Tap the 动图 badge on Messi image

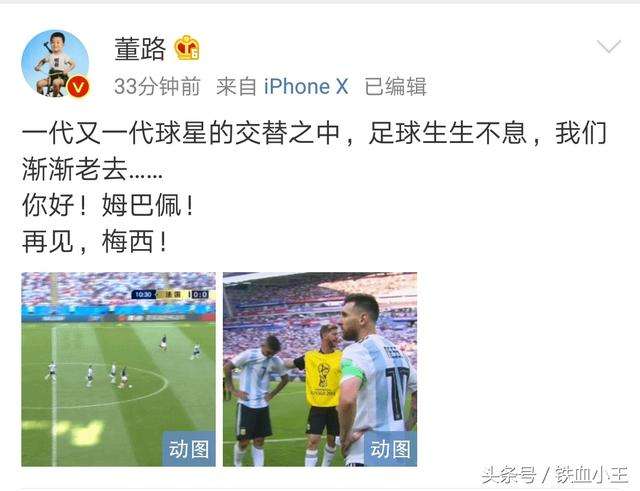pos(391,449)
